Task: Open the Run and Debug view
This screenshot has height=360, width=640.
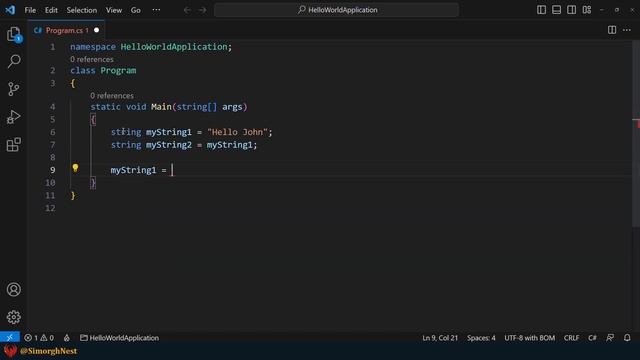Action: click(x=13, y=117)
